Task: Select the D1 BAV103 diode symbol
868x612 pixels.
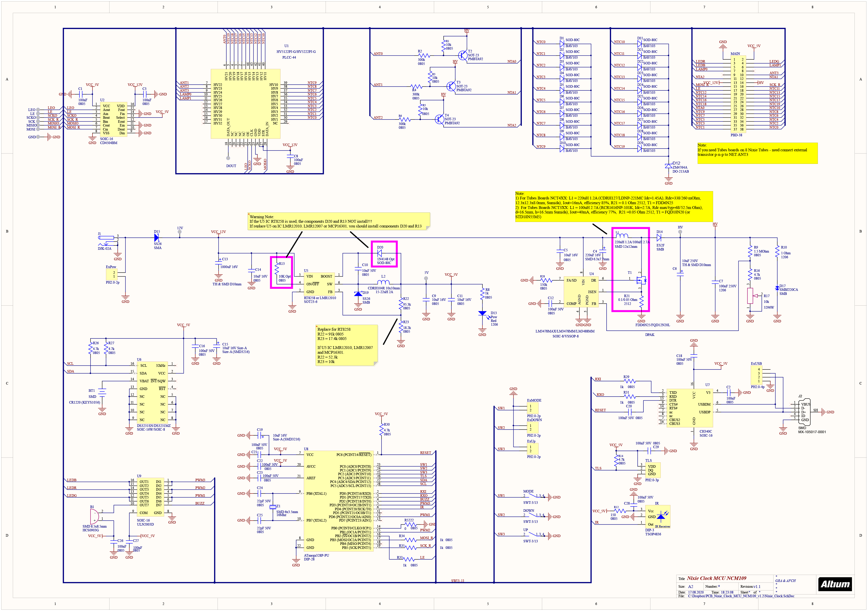Action: tap(562, 44)
